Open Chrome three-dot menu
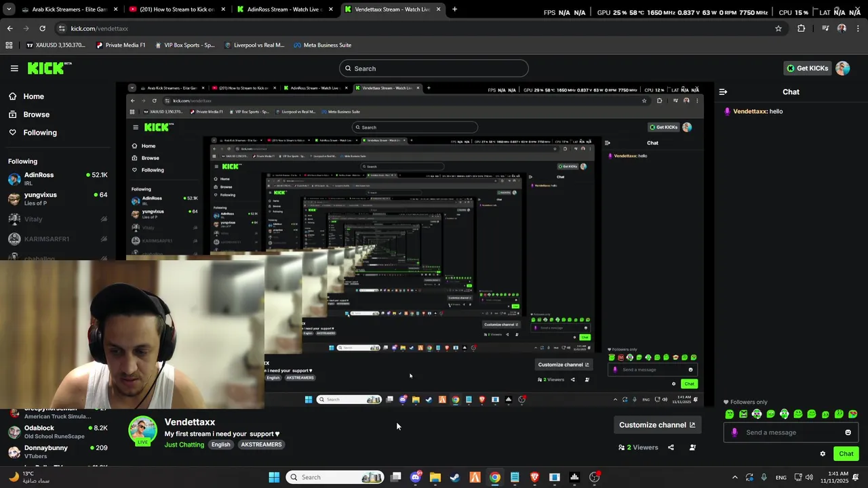The height and width of the screenshot is (488, 868). click(859, 28)
